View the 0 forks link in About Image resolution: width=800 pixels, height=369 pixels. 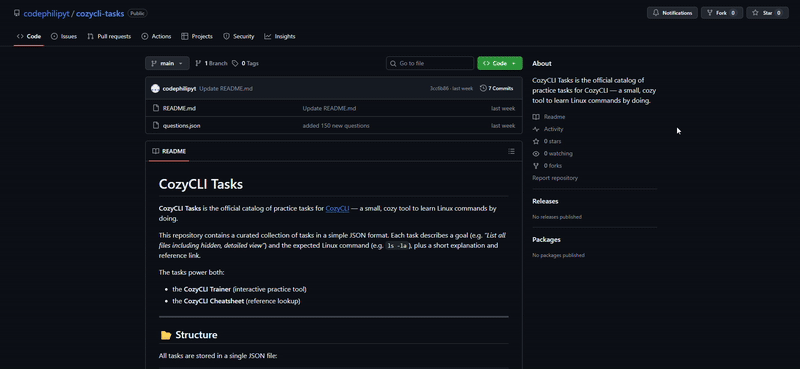click(x=553, y=166)
